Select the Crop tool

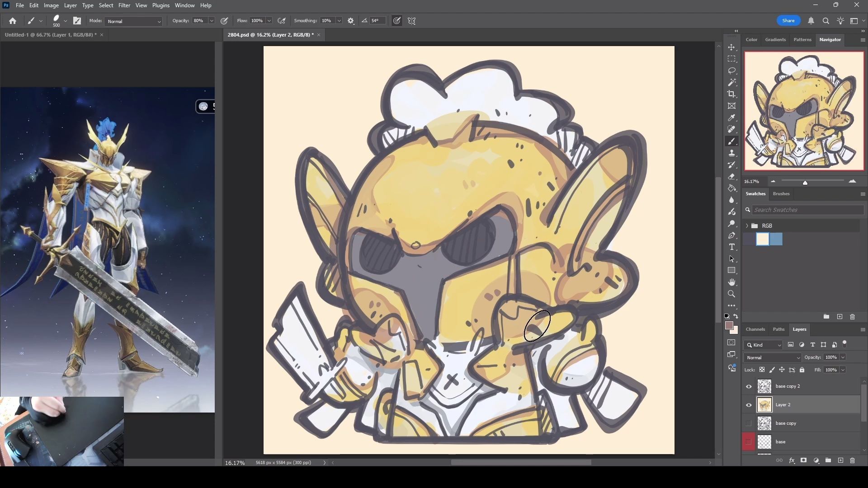click(x=731, y=94)
